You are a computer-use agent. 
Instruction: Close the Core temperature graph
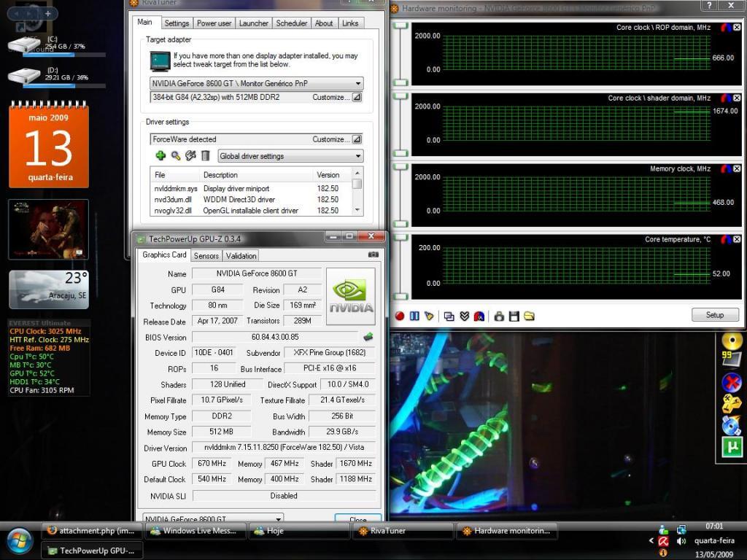(737, 239)
